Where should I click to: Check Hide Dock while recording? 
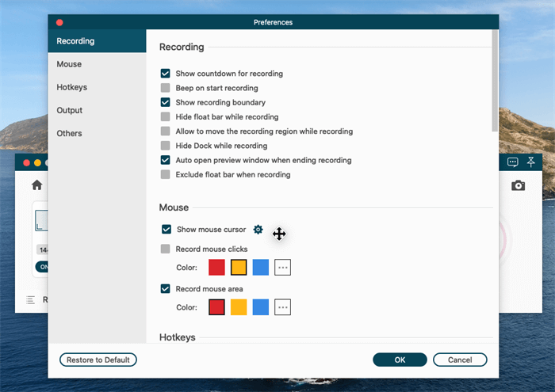click(x=166, y=146)
